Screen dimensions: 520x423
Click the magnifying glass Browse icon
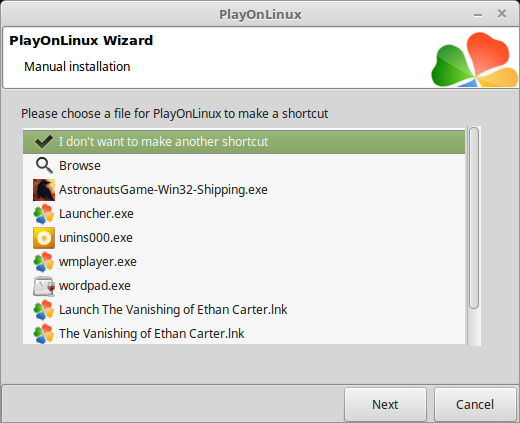[44, 166]
